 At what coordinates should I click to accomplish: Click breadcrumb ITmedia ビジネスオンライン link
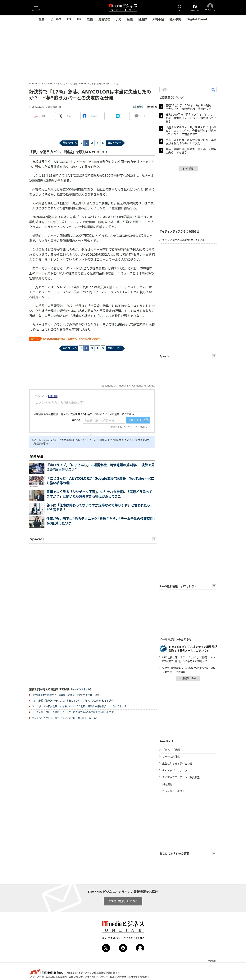(42, 83)
